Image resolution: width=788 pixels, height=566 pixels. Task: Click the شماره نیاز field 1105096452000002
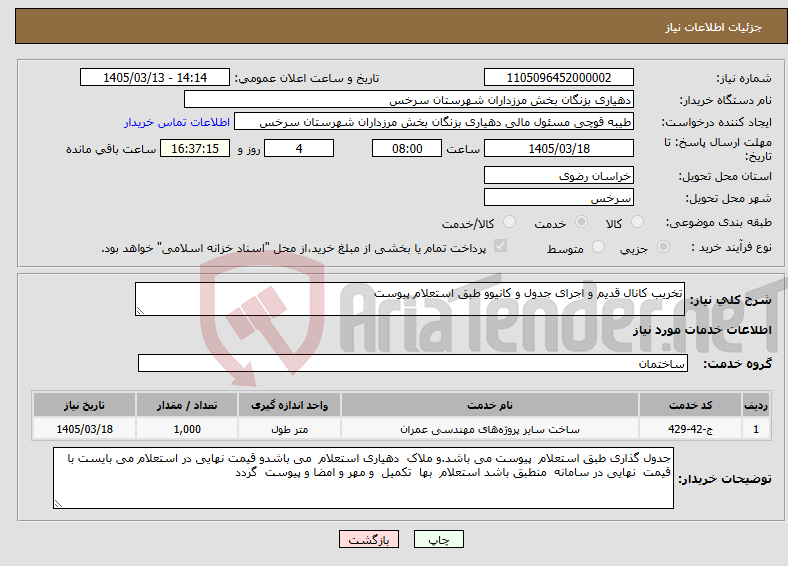point(558,77)
